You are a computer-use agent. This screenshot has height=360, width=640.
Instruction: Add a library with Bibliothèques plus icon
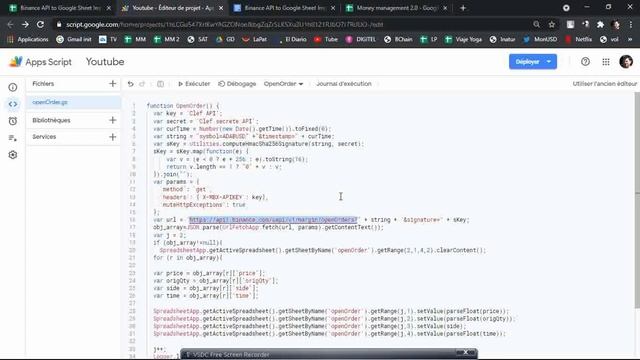point(113,120)
